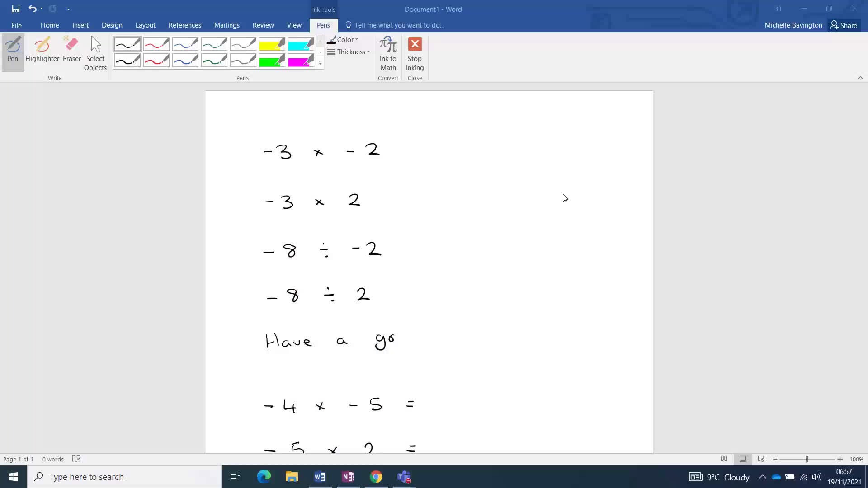Click the Save icon on Quick Access Toolbar
The image size is (868, 488).
tap(15, 8)
